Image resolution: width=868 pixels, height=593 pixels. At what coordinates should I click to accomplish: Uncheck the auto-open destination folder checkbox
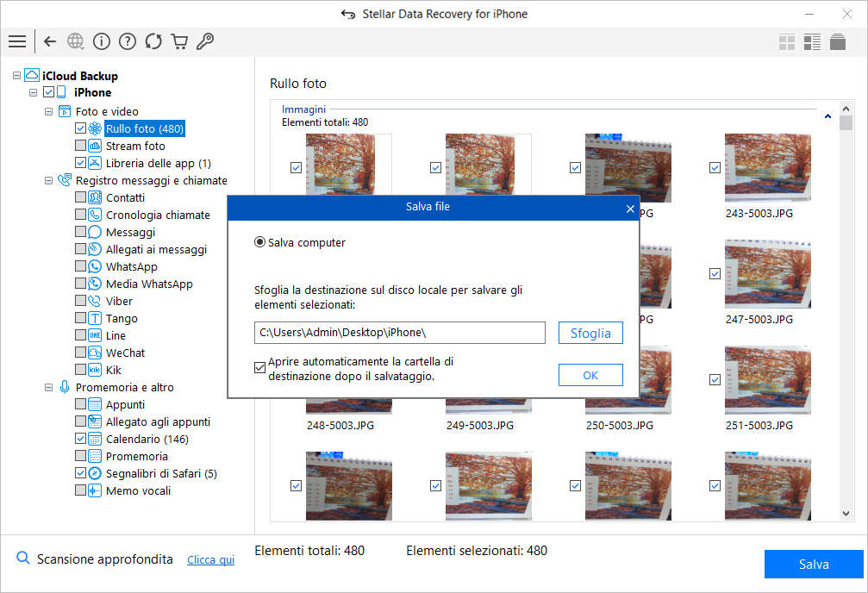[x=259, y=368]
